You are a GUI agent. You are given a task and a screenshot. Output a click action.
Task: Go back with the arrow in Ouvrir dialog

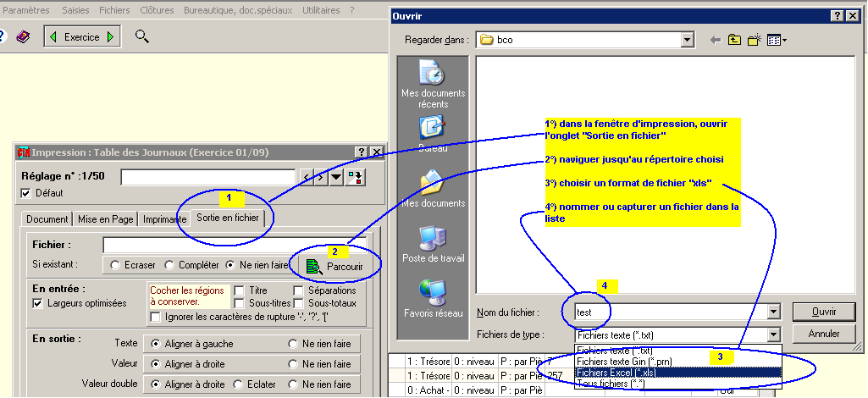click(x=716, y=40)
